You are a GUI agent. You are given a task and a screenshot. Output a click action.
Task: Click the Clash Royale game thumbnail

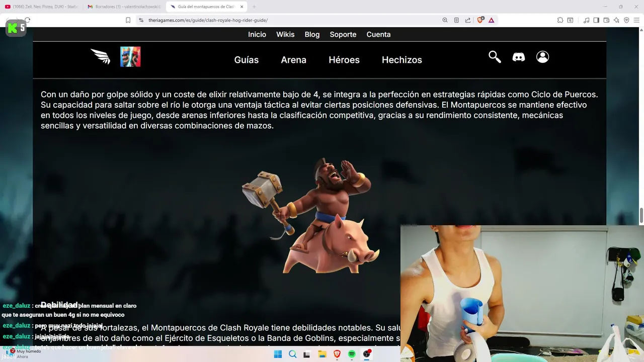pyautogui.click(x=130, y=57)
